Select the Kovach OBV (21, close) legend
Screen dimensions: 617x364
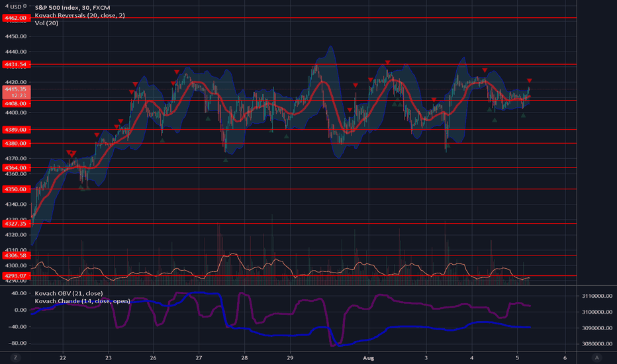pyautogui.click(x=69, y=293)
